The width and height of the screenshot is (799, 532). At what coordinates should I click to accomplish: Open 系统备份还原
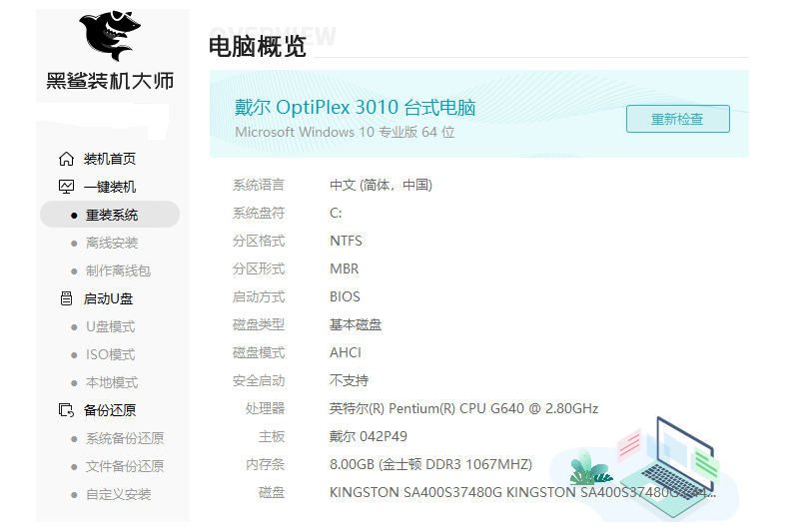click(125, 438)
